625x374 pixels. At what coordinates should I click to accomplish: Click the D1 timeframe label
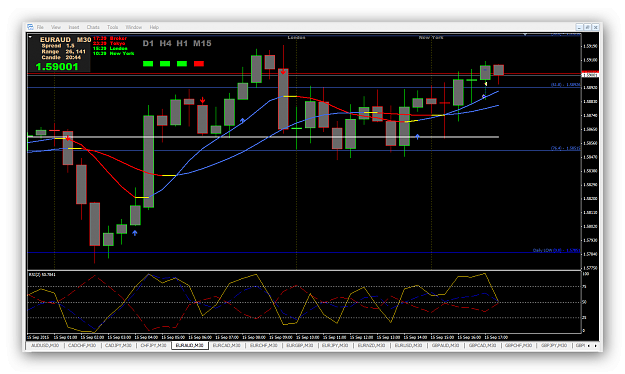pyautogui.click(x=148, y=43)
